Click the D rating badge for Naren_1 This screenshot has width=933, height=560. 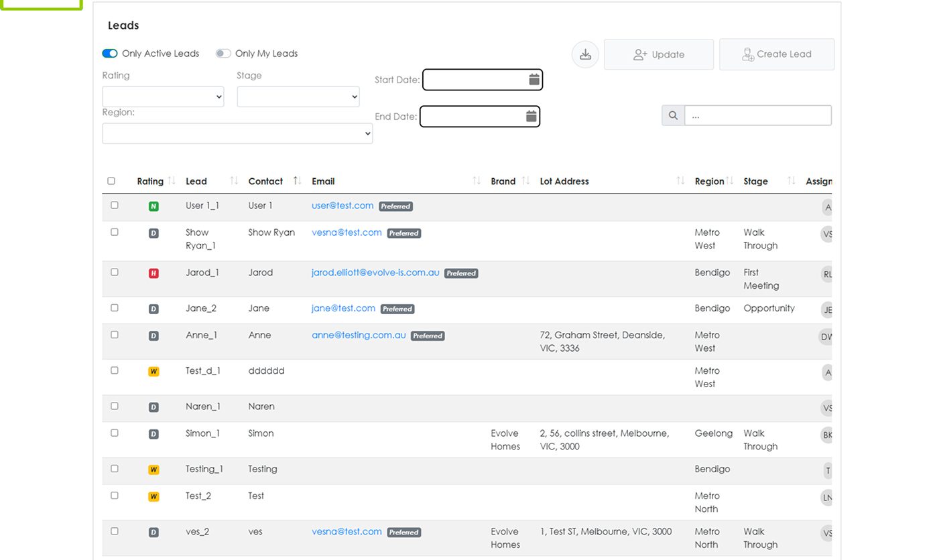tap(153, 407)
